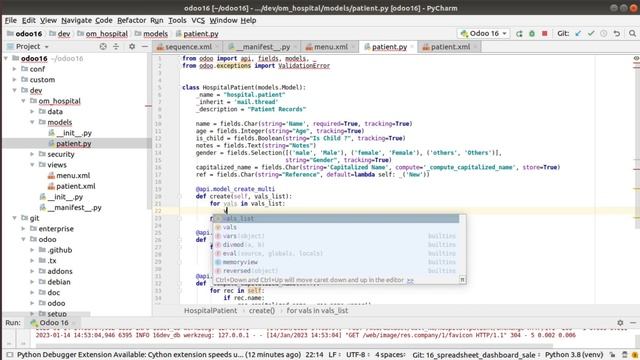The width and height of the screenshot is (640, 360).
Task: Open Search Everywhere magnifier icon
Action: 632,33
